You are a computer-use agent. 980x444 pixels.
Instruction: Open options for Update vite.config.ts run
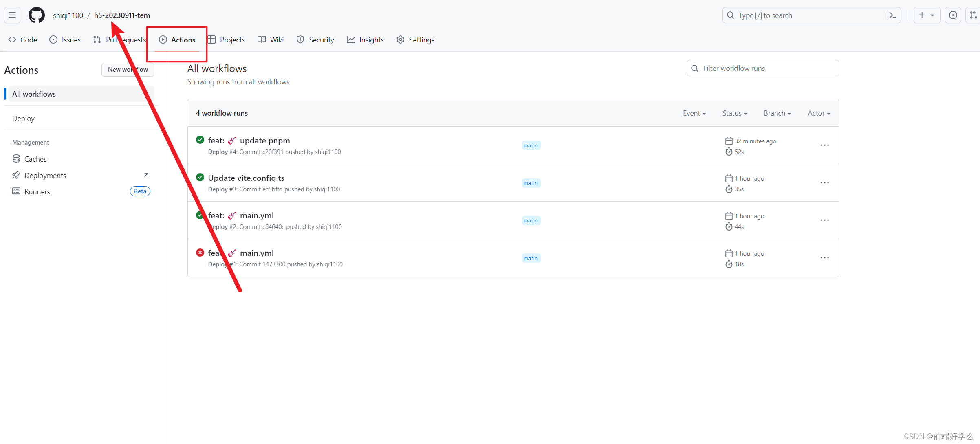(824, 183)
